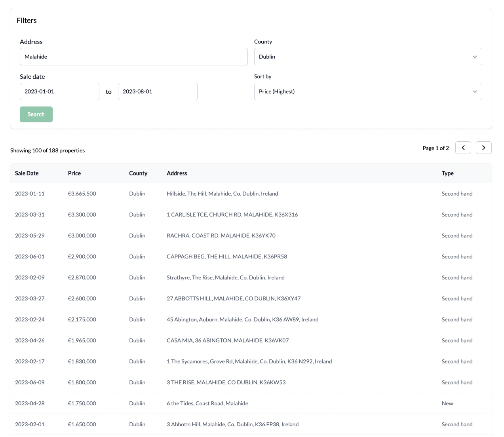The image size is (504, 437).
Task: Select the 2023-04-26 sale date cell
Action: point(30,340)
